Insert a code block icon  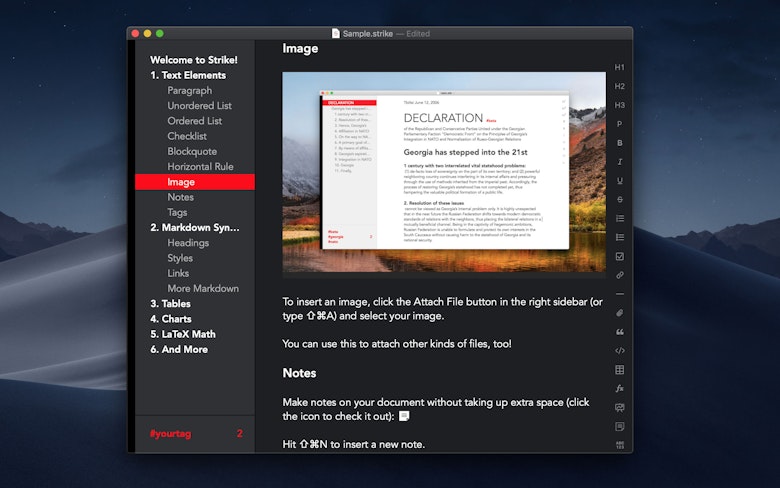619,351
